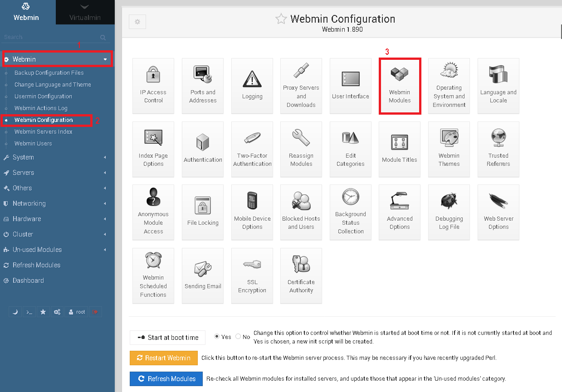
Task: Open the Certificate Authority module
Action: tap(301, 276)
